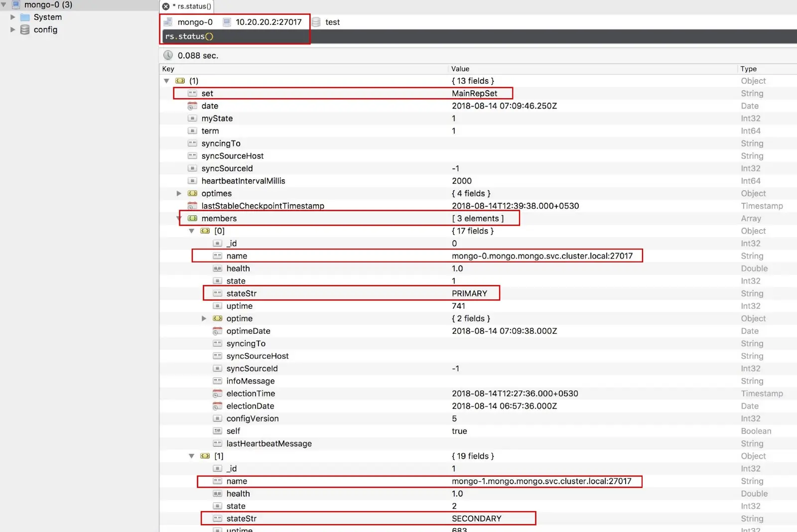Select the [ 3 elements ] value
This screenshot has height=532, width=797.
click(478, 218)
